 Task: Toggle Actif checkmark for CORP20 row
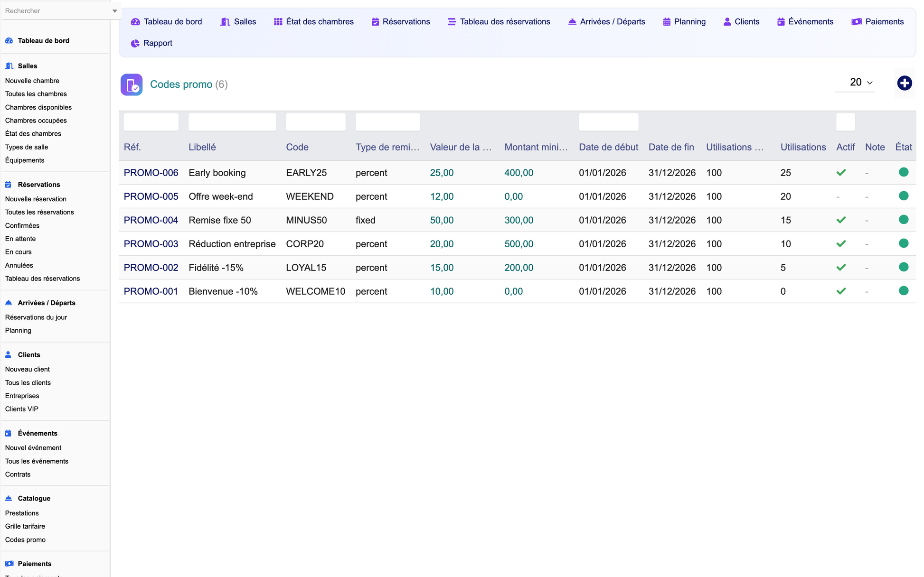click(x=841, y=244)
